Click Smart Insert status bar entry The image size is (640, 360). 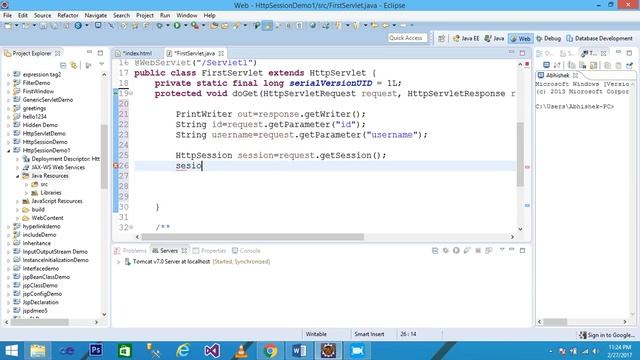pyautogui.click(x=369, y=334)
